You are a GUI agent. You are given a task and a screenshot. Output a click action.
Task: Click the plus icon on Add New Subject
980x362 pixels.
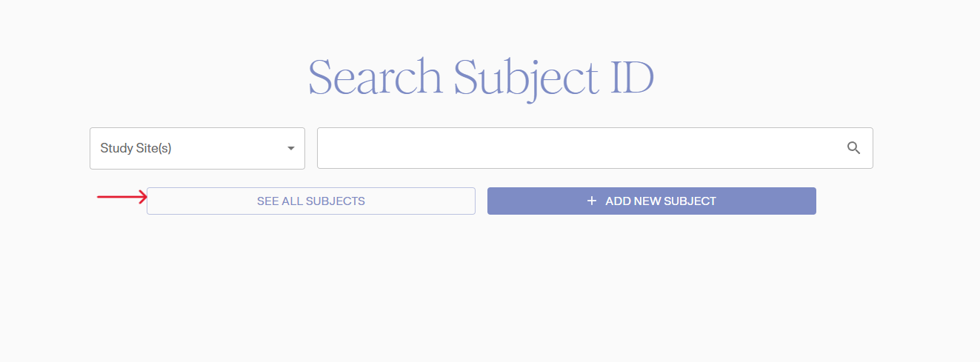[x=591, y=201]
